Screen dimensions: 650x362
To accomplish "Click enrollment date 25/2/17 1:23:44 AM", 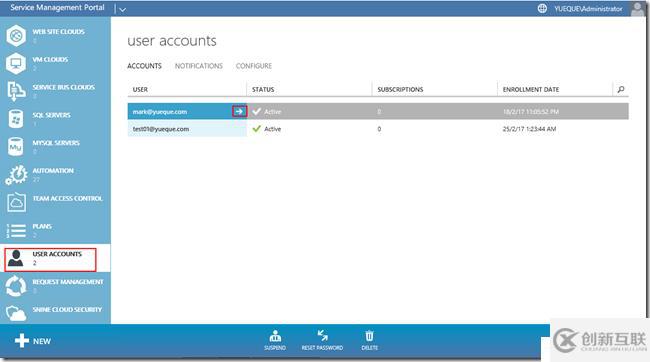I will pyautogui.click(x=529, y=129).
